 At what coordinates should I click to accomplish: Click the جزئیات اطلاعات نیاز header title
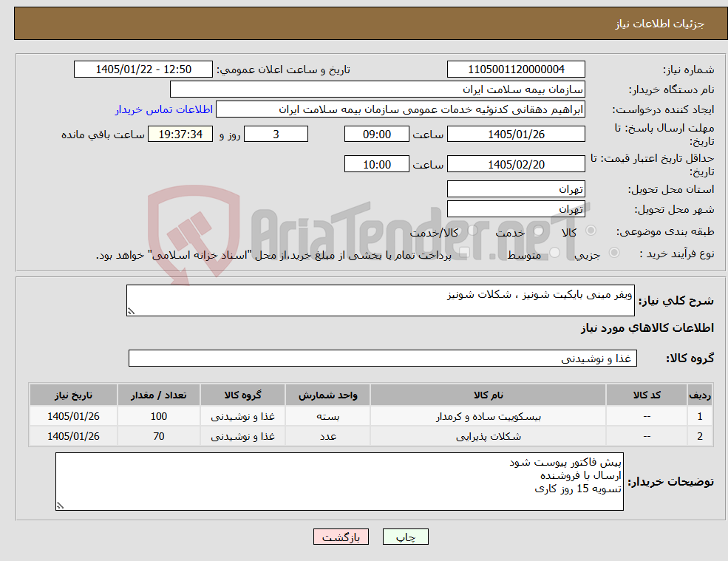(660, 24)
